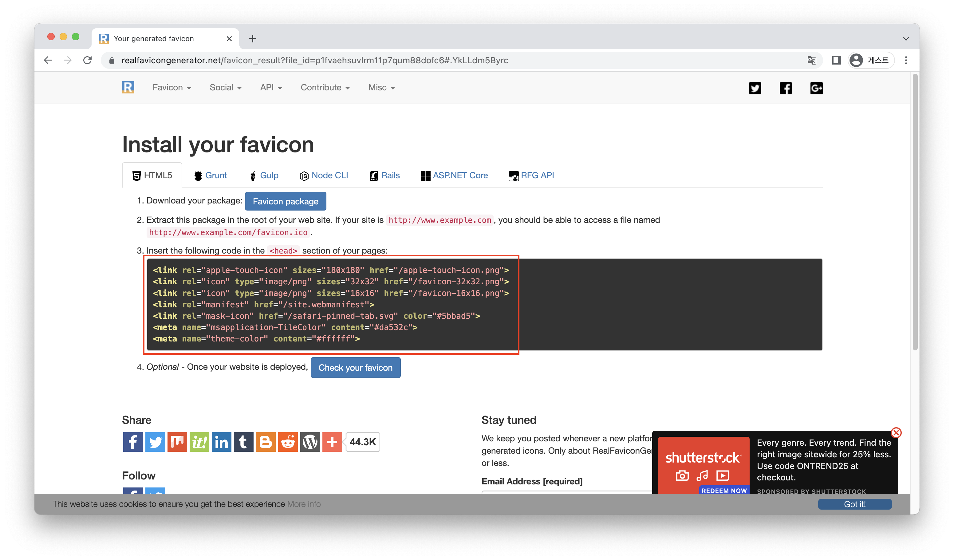The height and width of the screenshot is (560, 954).
Task: Reload the current page
Action: (x=88, y=60)
